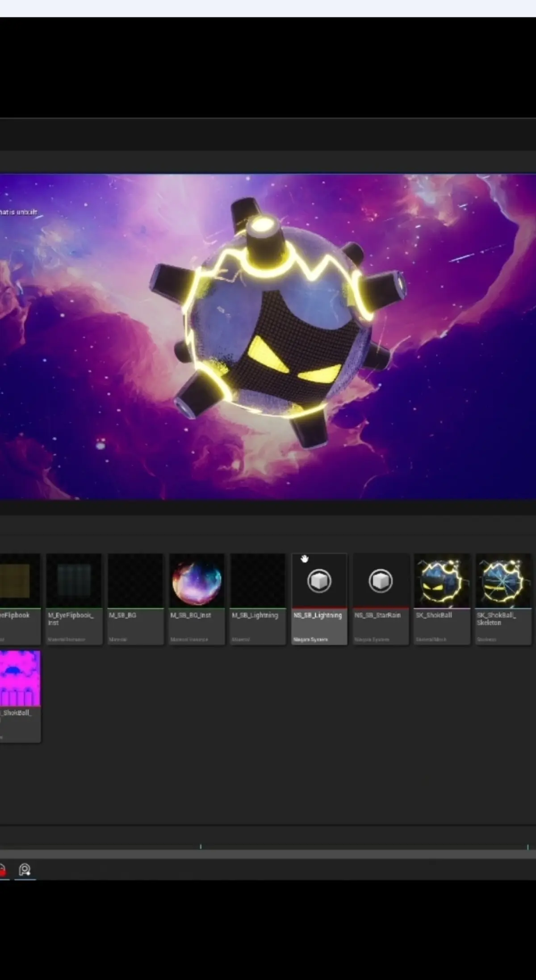Select the NS_SB_Lightning Niagara System asset
This screenshot has width=536, height=980.
pyautogui.click(x=319, y=599)
